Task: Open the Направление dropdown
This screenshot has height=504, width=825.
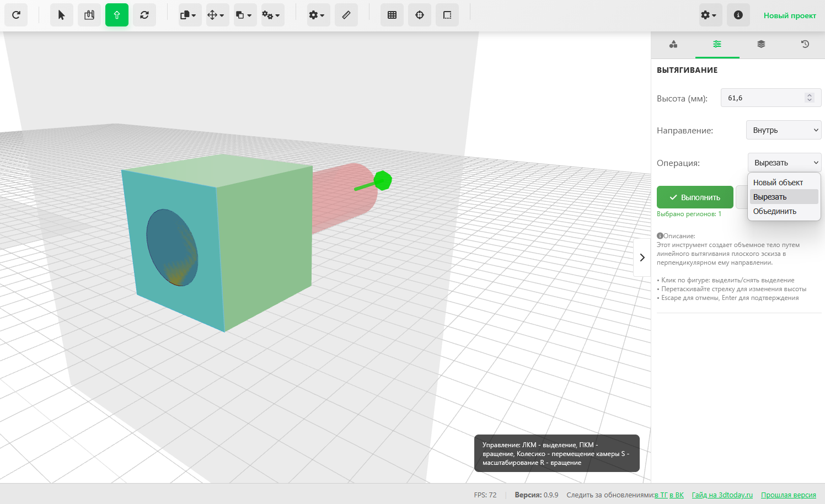Action: pyautogui.click(x=784, y=130)
